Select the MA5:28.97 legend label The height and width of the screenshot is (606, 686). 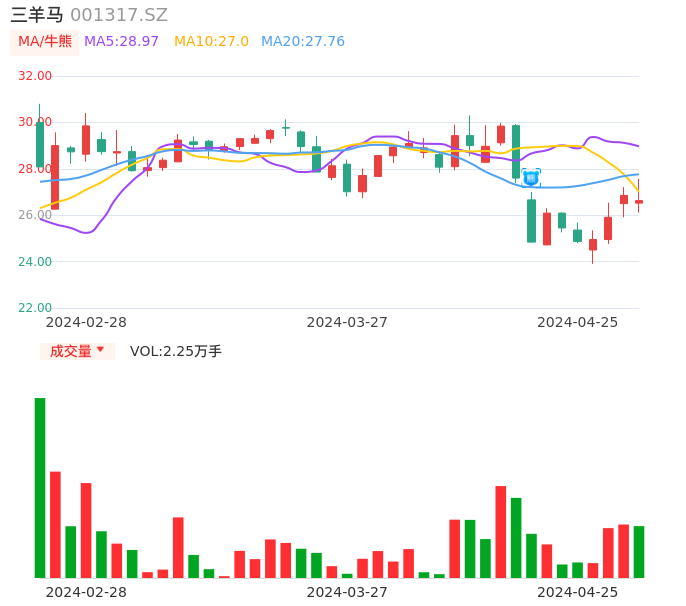121,42
